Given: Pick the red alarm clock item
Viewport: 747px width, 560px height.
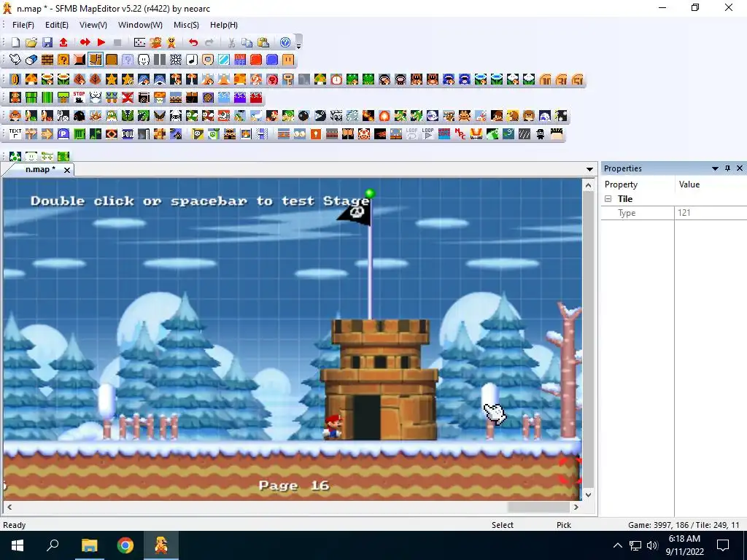Looking at the screenshot, I should tap(336, 79).
